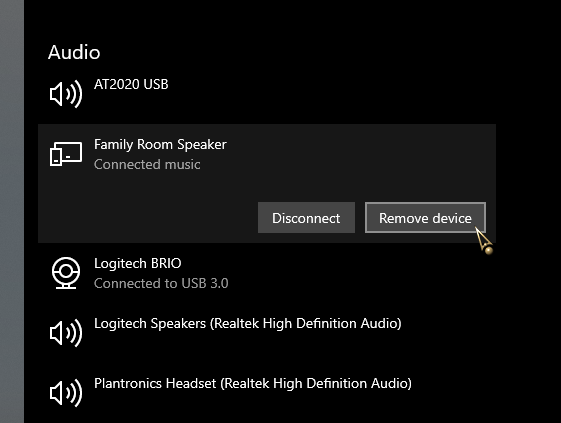Viewport: 561px width, 423px height.
Task: Click empty area left of Disconnect button
Action: click(147, 218)
